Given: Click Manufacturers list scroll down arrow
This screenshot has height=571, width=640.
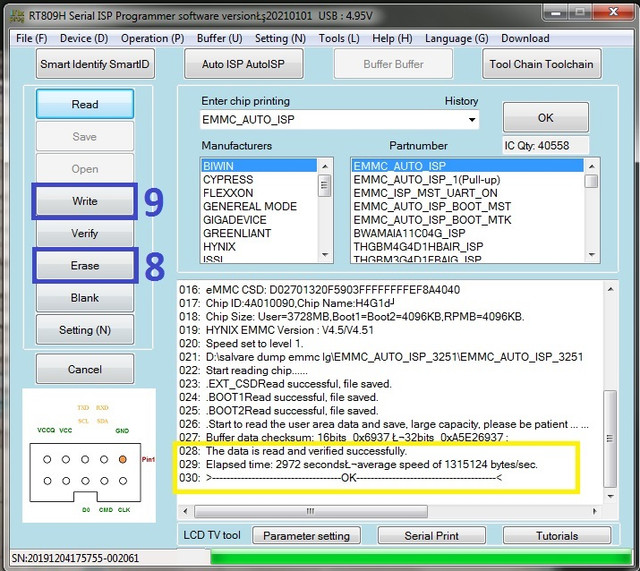Looking at the screenshot, I should pos(325,255).
